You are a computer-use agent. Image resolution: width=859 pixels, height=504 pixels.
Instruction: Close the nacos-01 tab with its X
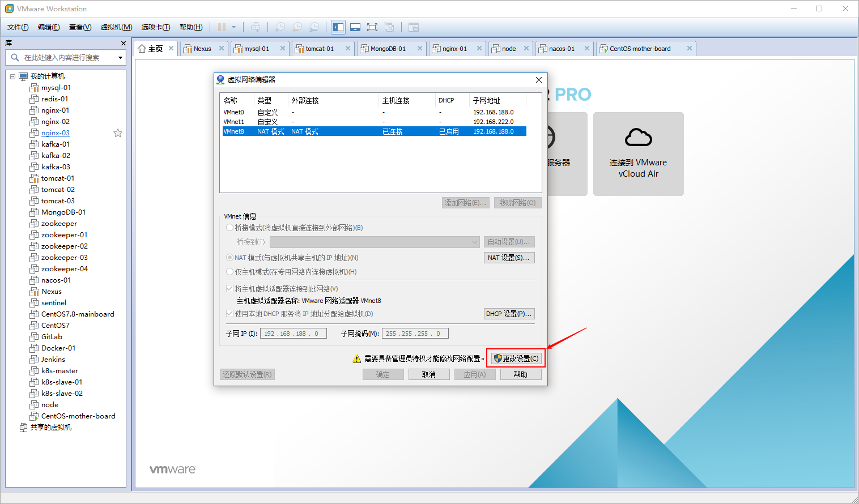[587, 49]
